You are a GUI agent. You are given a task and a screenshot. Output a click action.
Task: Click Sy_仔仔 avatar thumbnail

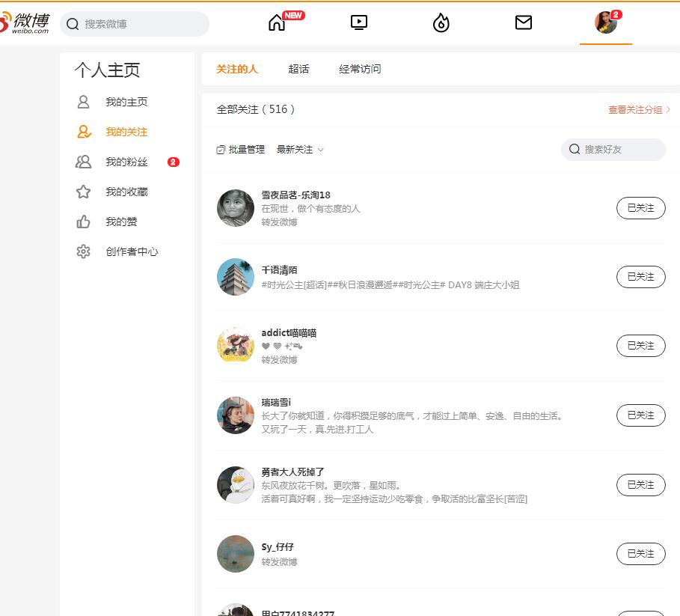point(236,554)
